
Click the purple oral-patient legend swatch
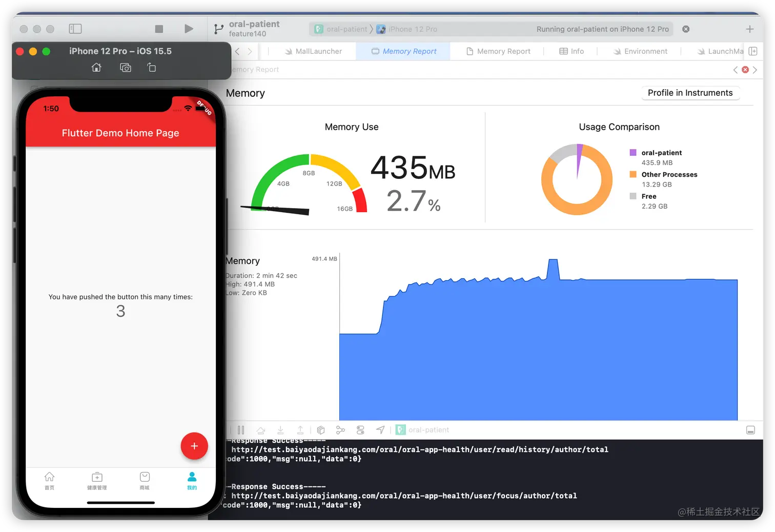click(x=633, y=152)
